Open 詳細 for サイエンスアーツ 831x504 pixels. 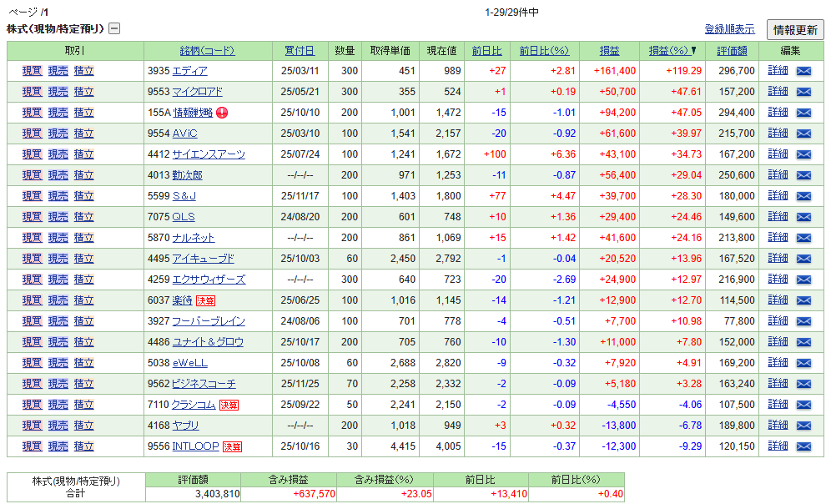click(x=778, y=154)
